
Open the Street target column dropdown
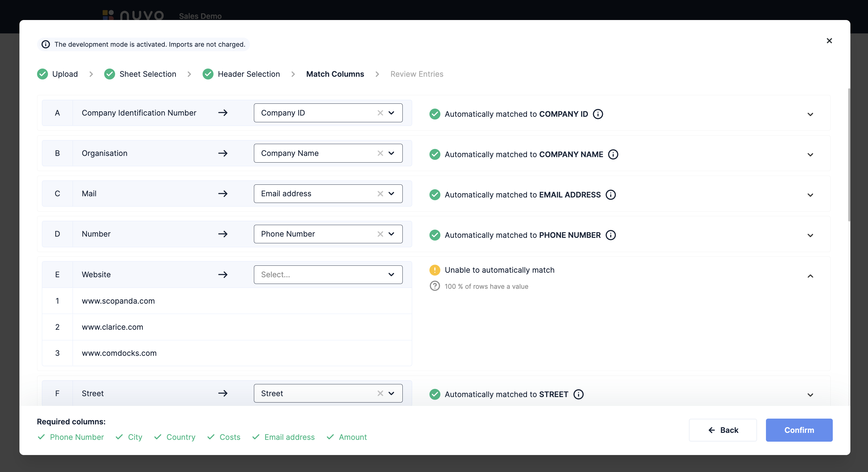pos(391,393)
